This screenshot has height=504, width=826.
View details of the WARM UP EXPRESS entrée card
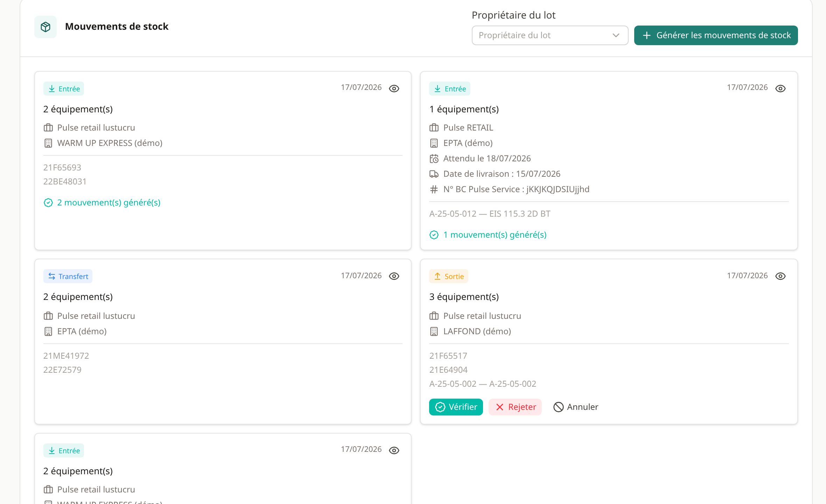pyautogui.click(x=394, y=89)
